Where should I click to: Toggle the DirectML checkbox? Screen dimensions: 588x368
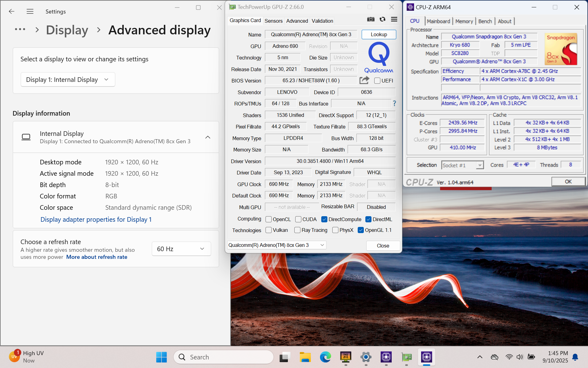click(368, 219)
